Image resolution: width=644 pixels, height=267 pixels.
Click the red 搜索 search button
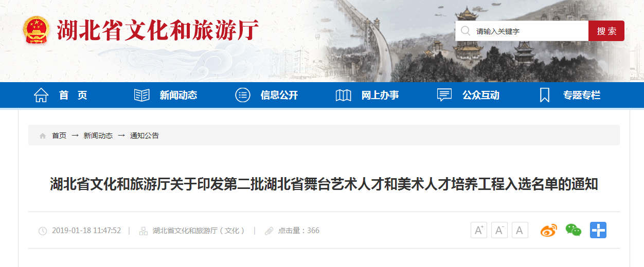tap(606, 31)
